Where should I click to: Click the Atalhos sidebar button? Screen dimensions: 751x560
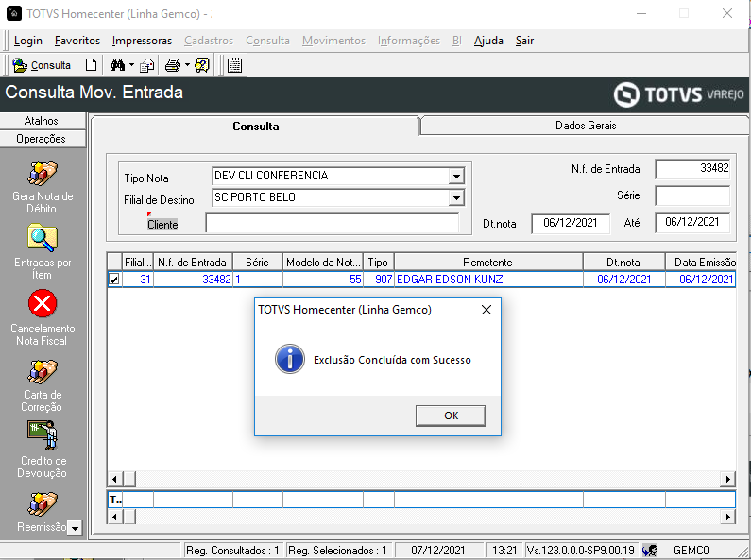pyautogui.click(x=42, y=121)
